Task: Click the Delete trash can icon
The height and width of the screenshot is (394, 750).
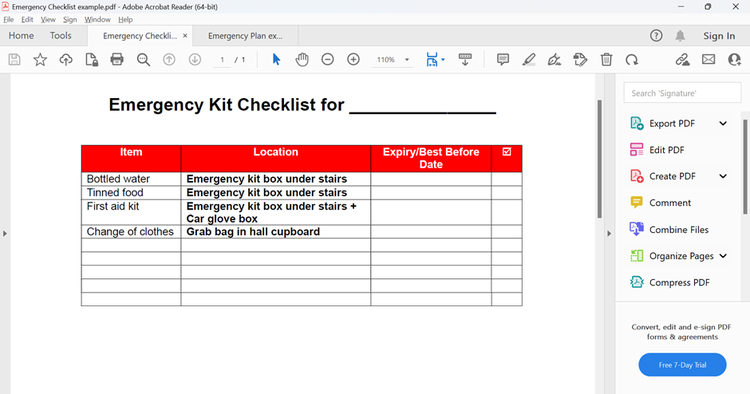Action: coord(606,59)
